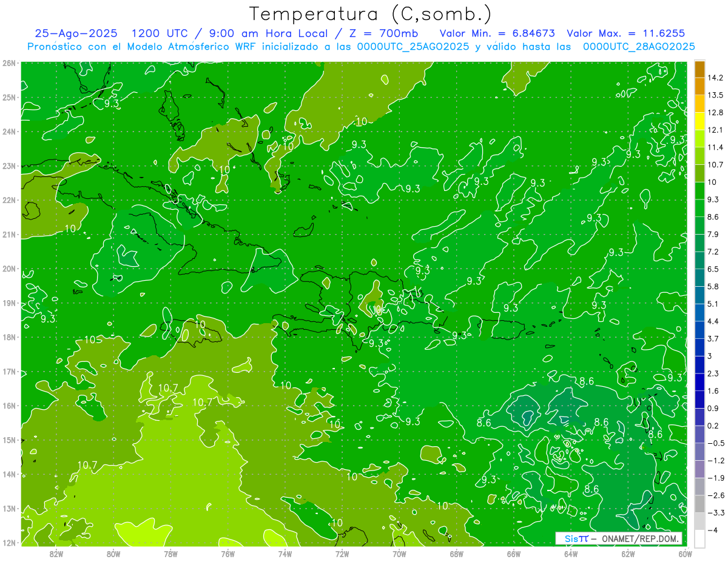Image resolution: width=728 pixels, height=562 pixels.
Task: Click the '11.4' color bar label
Action: point(714,147)
